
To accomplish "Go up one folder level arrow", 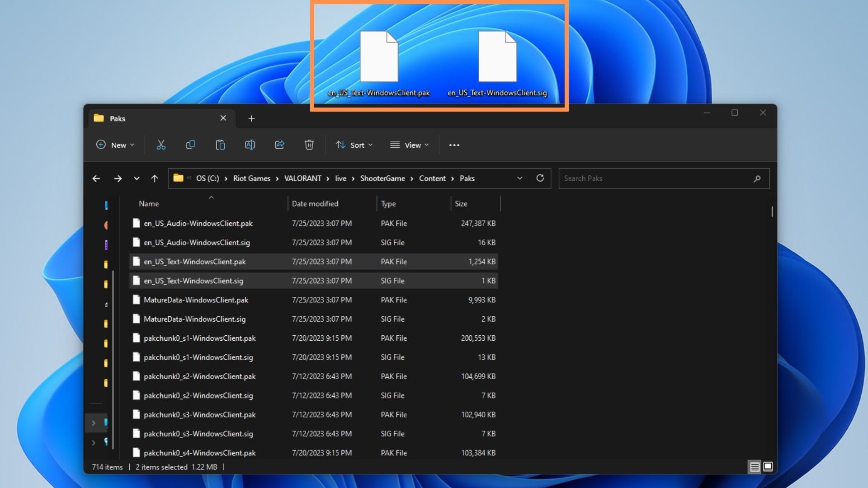I will 155,178.
